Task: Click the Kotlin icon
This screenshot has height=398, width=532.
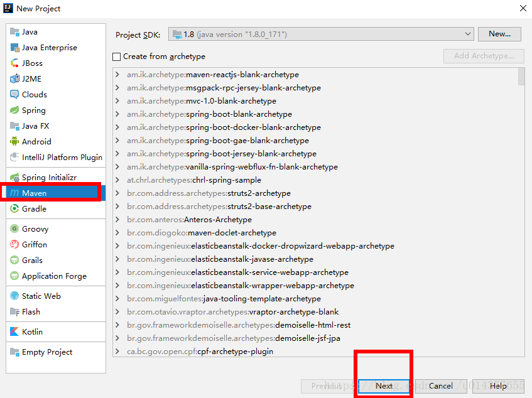Action: click(14, 331)
